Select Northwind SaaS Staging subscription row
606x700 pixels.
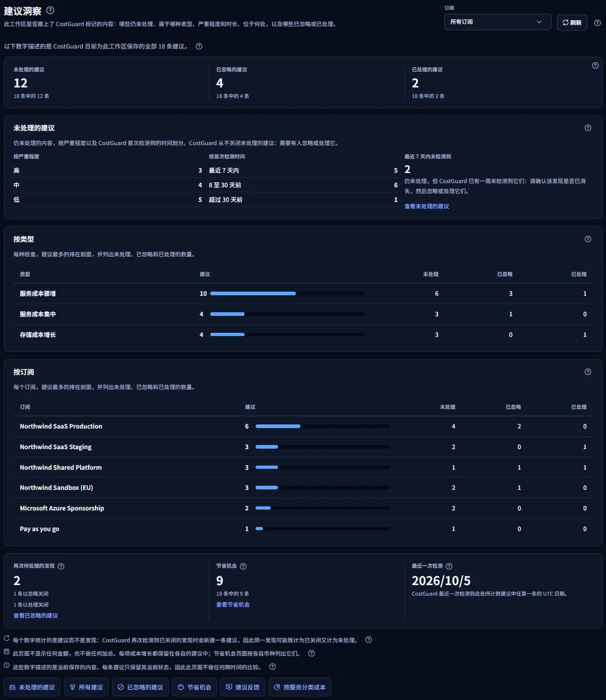[303, 447]
